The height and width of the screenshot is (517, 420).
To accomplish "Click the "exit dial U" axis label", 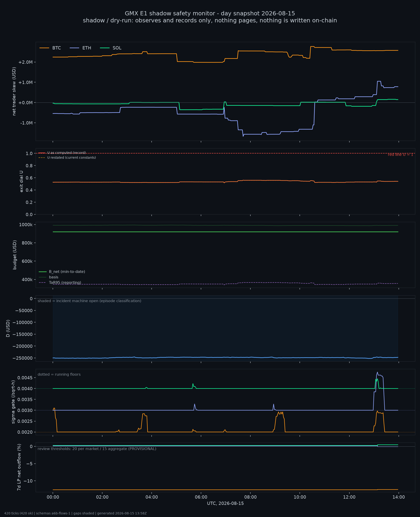I will (x=21, y=181).
